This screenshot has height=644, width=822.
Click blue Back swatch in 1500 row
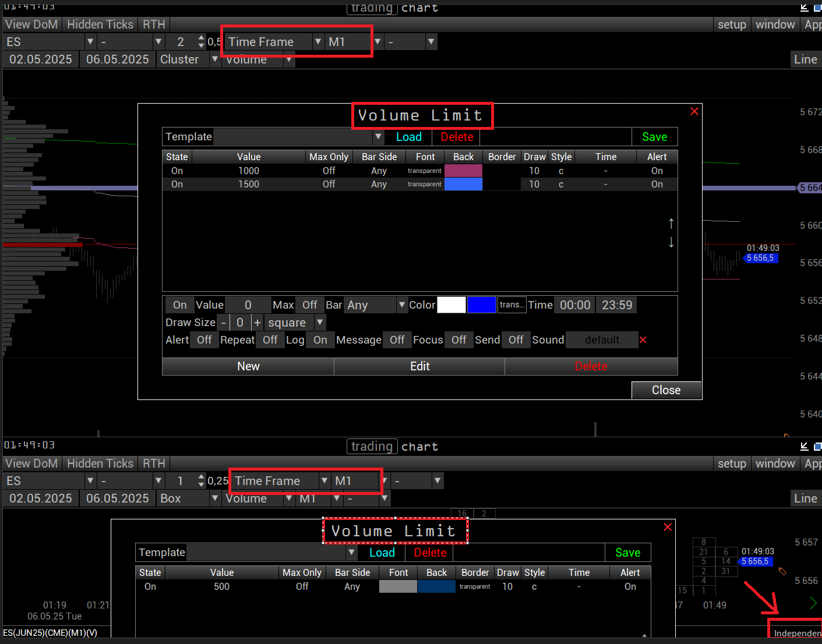[x=463, y=184]
